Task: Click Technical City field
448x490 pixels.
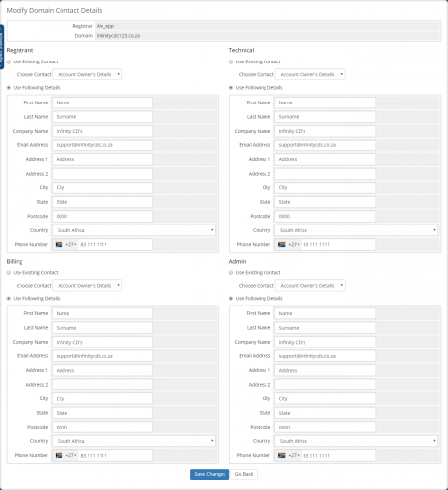Action: coord(325,187)
